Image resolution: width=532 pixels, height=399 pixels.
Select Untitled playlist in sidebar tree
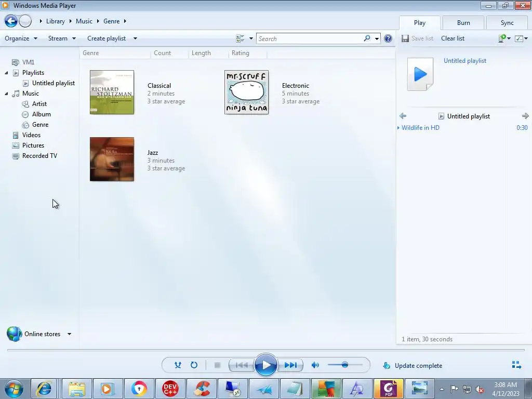pos(54,83)
